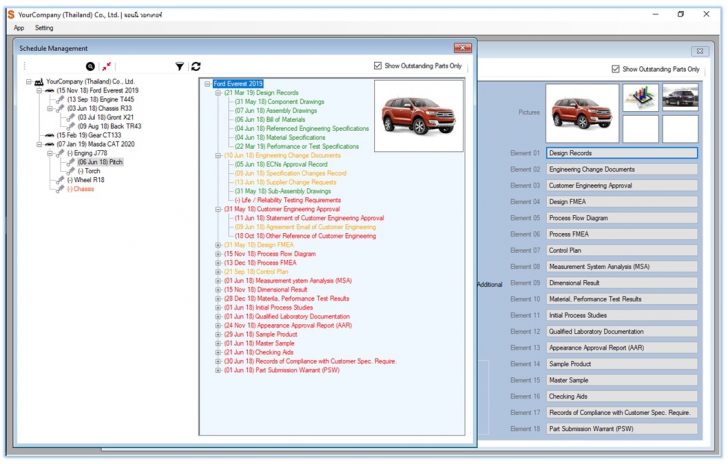Toggle Show Outstanding Parts Only in Schedule Management
Image resolution: width=728 pixels, height=464 pixels.
tap(378, 66)
